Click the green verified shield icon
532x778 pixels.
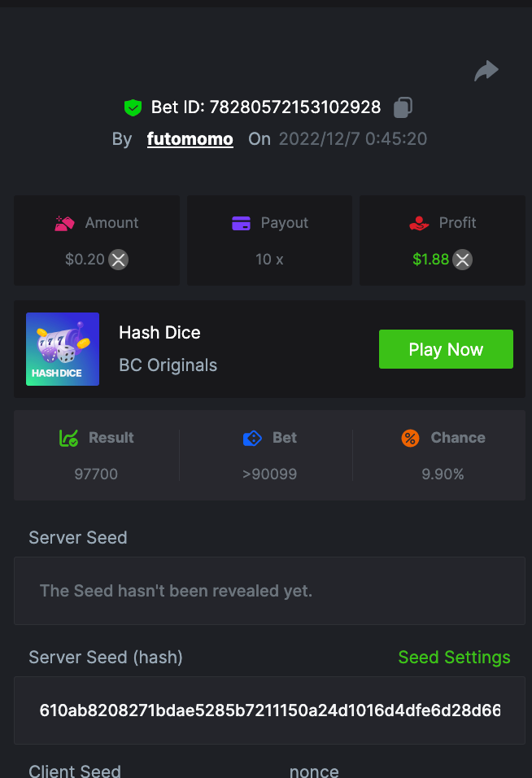(133, 107)
